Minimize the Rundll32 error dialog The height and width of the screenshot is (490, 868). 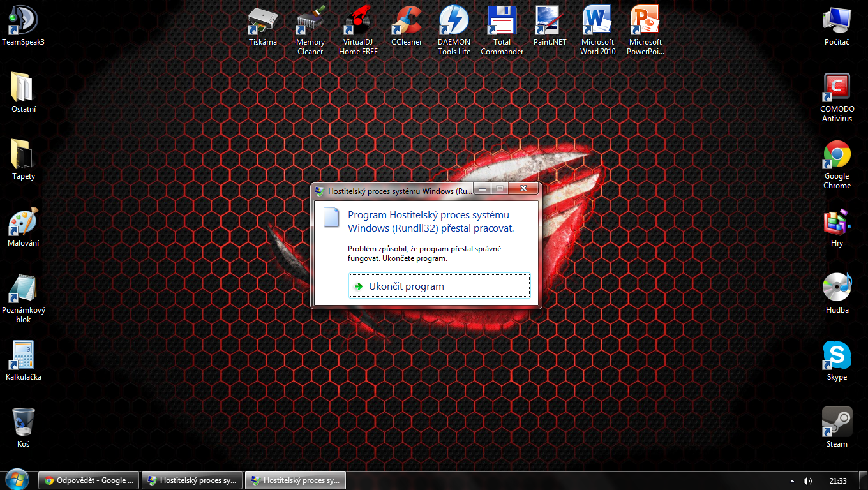[483, 189]
